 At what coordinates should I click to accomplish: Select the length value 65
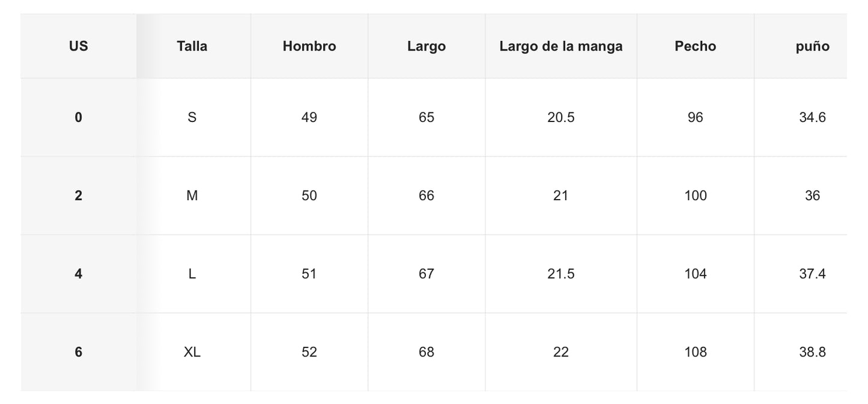(426, 117)
